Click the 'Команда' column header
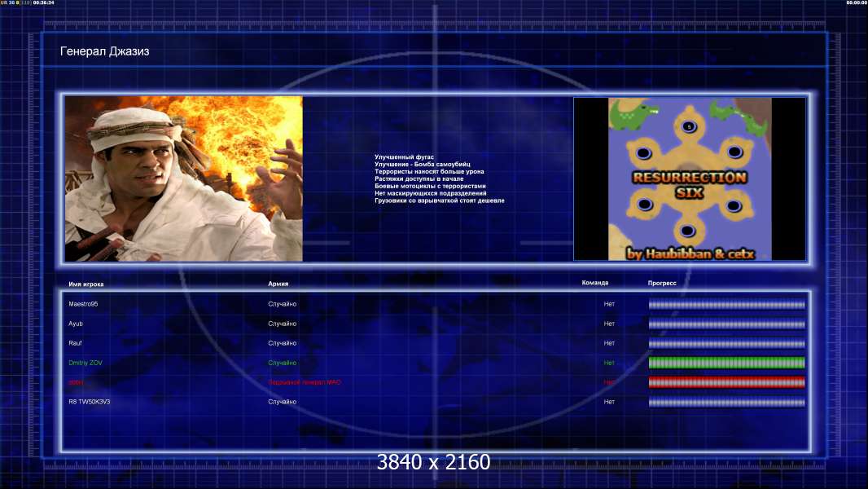Screen dimensions: 868x489 click(595, 283)
